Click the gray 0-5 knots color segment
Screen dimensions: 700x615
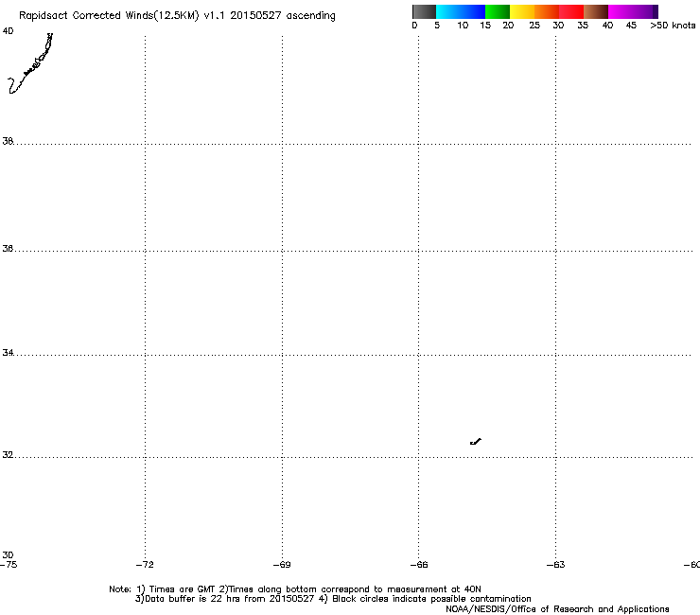[424, 11]
